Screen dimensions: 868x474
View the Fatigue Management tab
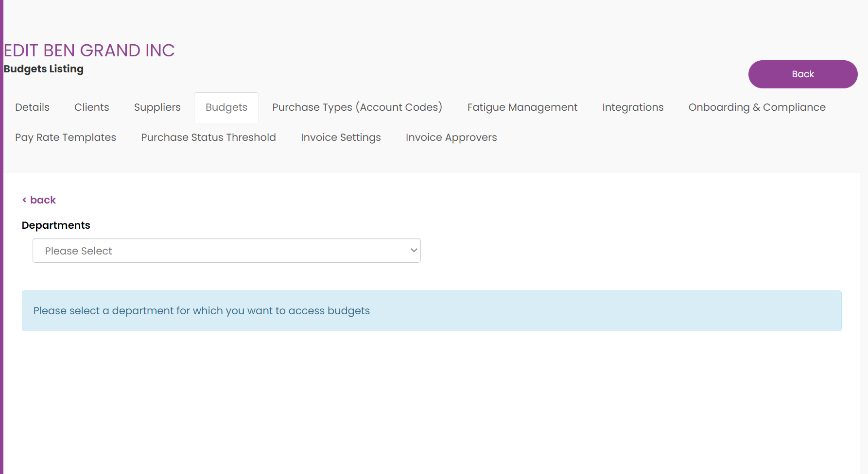(x=522, y=107)
